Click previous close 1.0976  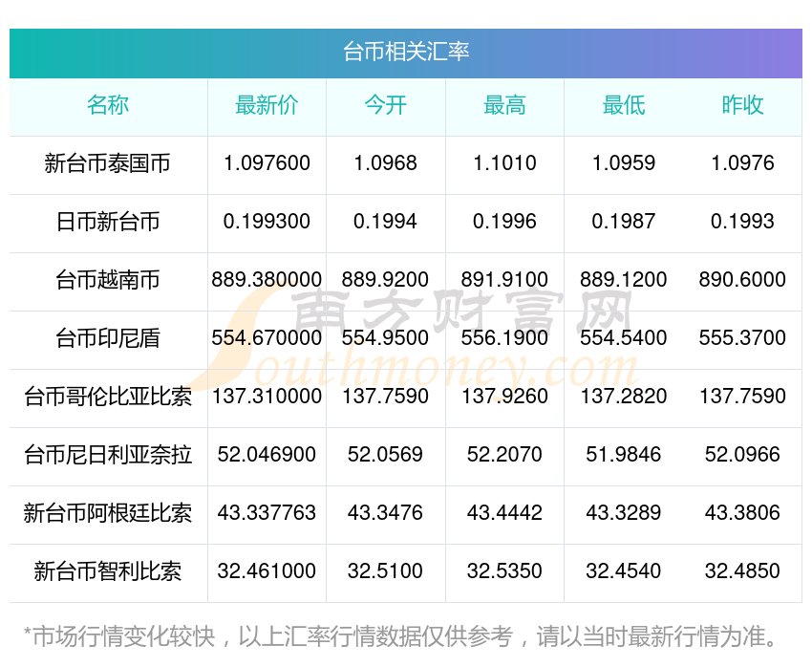click(x=742, y=163)
